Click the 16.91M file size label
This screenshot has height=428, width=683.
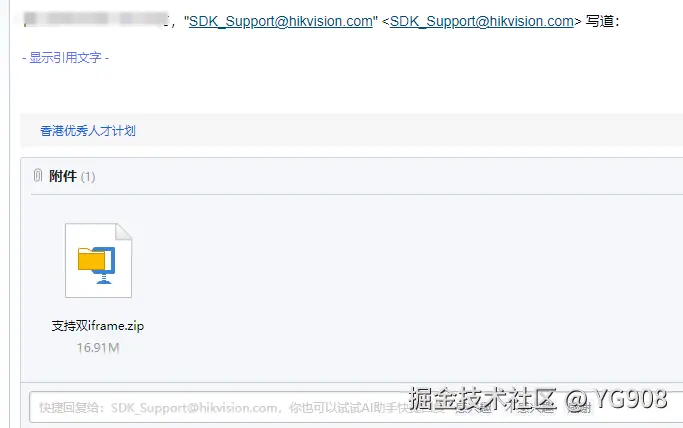click(x=98, y=348)
